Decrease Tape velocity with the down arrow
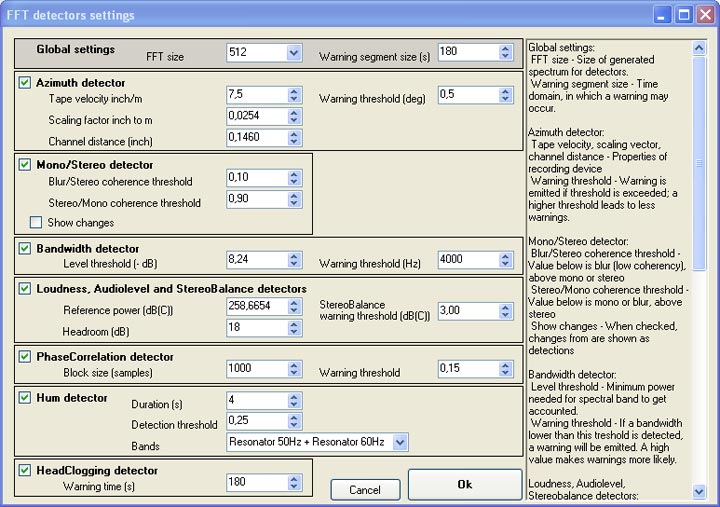Image resolution: width=720 pixels, height=507 pixels. [293, 99]
